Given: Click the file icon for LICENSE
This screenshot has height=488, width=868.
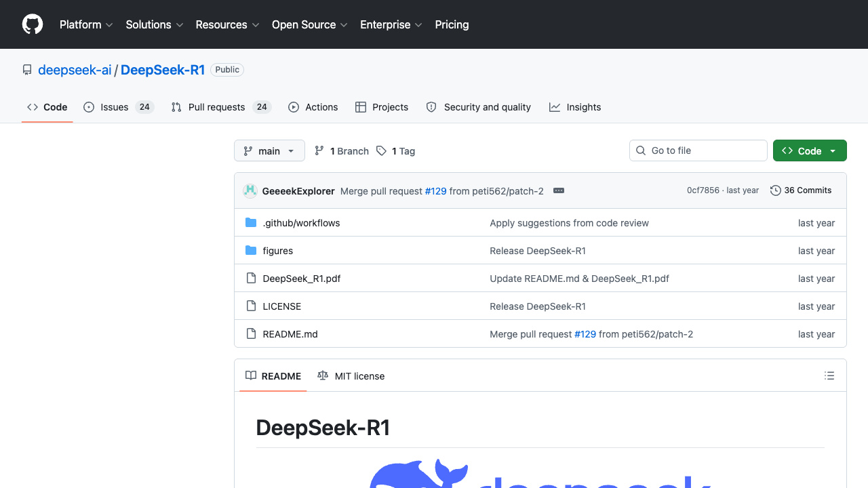Looking at the screenshot, I should 251,306.
